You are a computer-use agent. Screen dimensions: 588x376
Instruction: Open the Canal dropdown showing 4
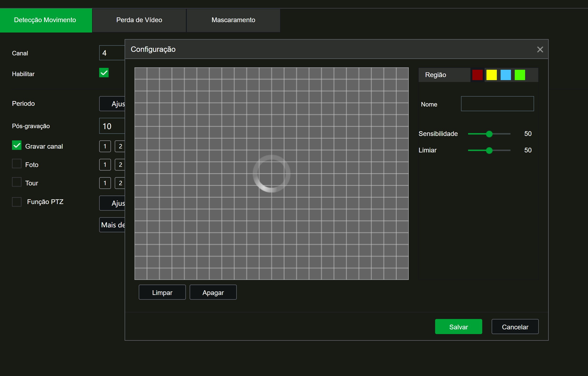112,53
